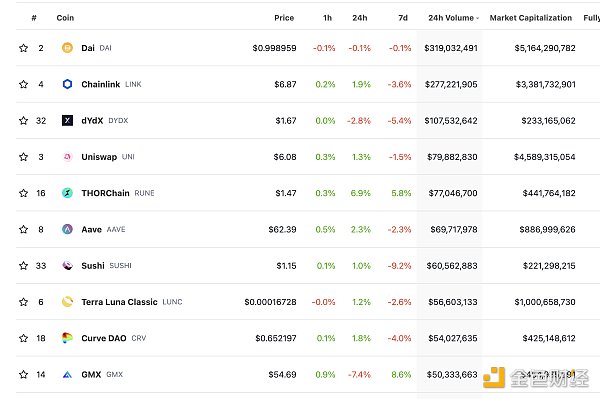
Task: Sort by the 1h change column
Action: point(327,18)
